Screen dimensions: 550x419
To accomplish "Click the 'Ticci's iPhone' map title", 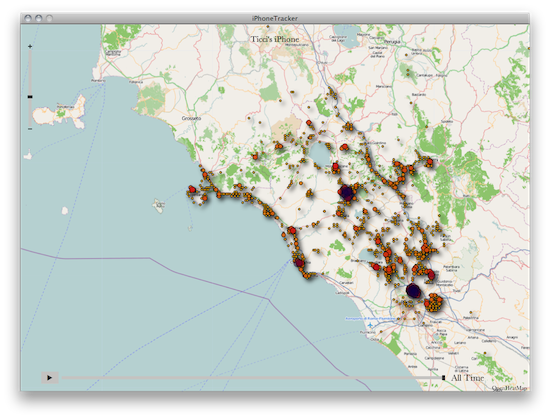I will point(275,39).
